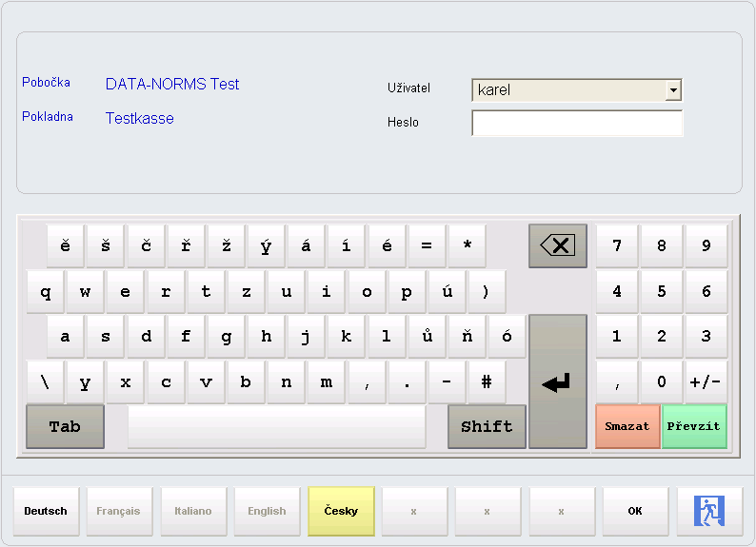
Task: Tap the 'y' key
Action: pyautogui.click(x=86, y=381)
